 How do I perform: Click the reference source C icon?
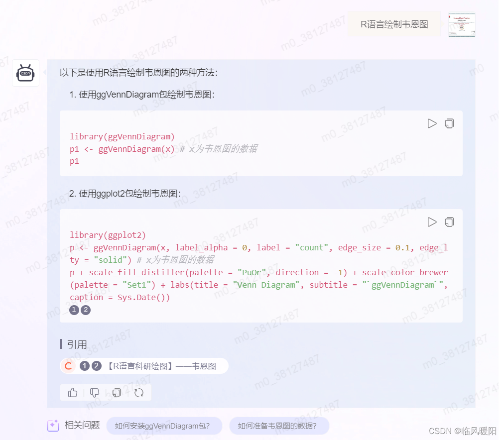[68, 366]
